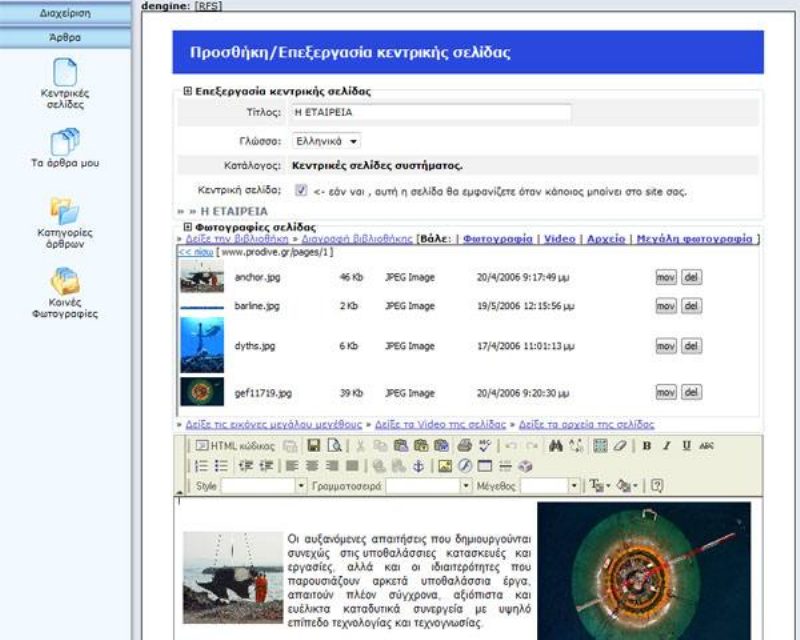The image size is (800, 640).
Task: Run the spell check icon
Action: 484,446
